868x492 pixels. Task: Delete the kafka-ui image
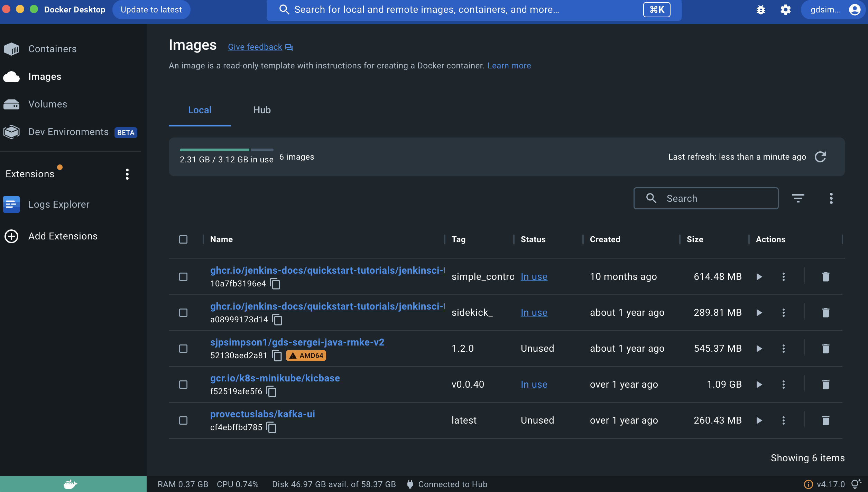click(825, 420)
